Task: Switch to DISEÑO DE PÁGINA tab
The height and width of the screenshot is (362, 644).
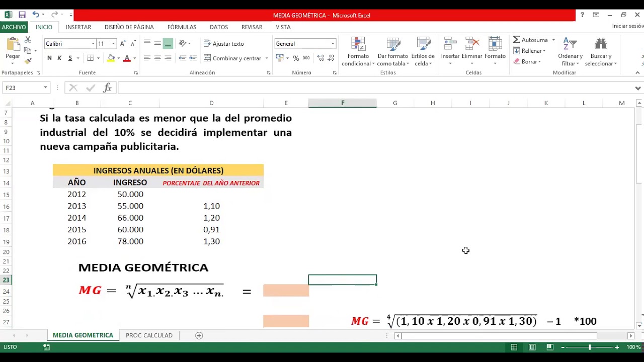Action: [x=129, y=27]
